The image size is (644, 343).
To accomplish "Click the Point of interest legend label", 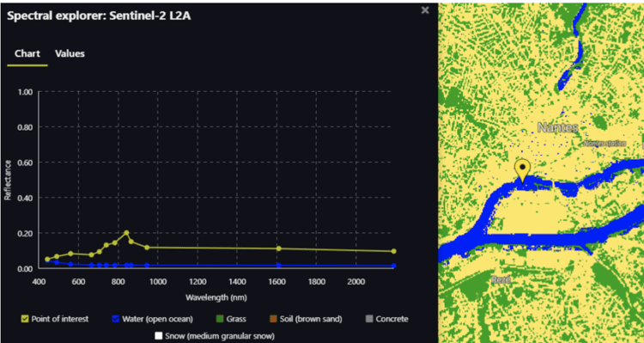I will [60, 319].
